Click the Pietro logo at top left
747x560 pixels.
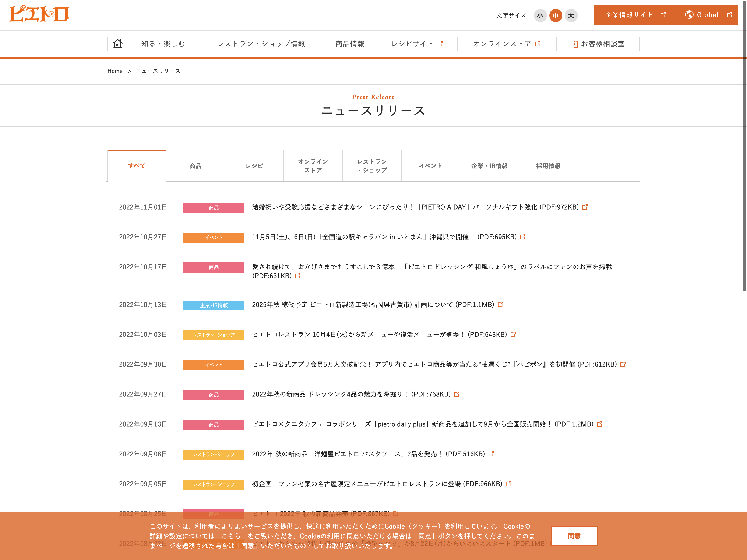point(39,14)
